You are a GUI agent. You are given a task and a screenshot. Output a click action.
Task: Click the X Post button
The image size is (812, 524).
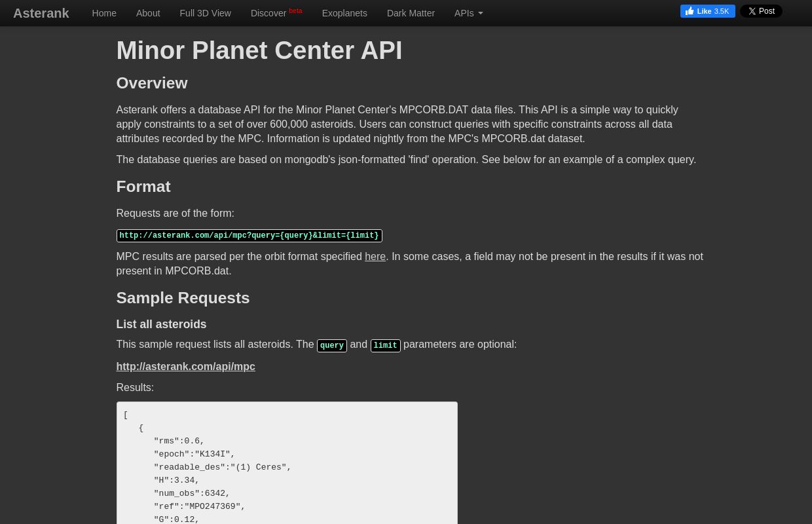pyautogui.click(x=761, y=11)
